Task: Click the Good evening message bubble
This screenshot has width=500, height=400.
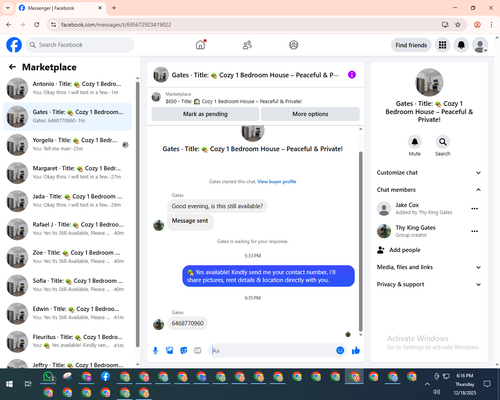Action: pyautogui.click(x=217, y=206)
